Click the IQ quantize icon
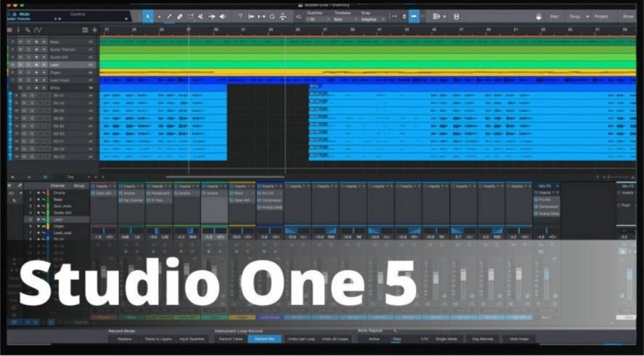This screenshot has height=356, width=644. [x=299, y=17]
